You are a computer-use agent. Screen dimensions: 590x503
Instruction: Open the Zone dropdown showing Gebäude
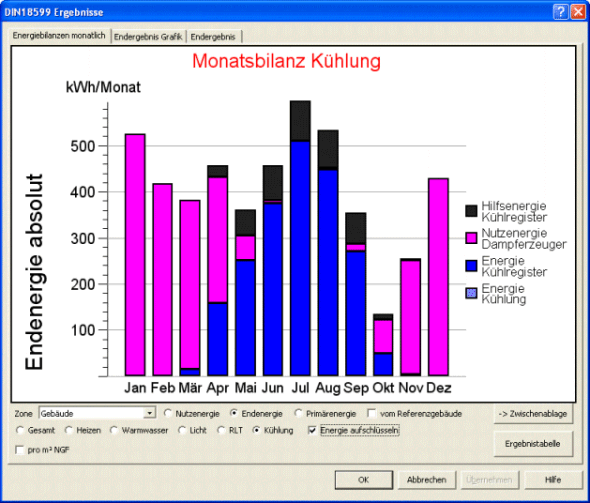coord(97,413)
